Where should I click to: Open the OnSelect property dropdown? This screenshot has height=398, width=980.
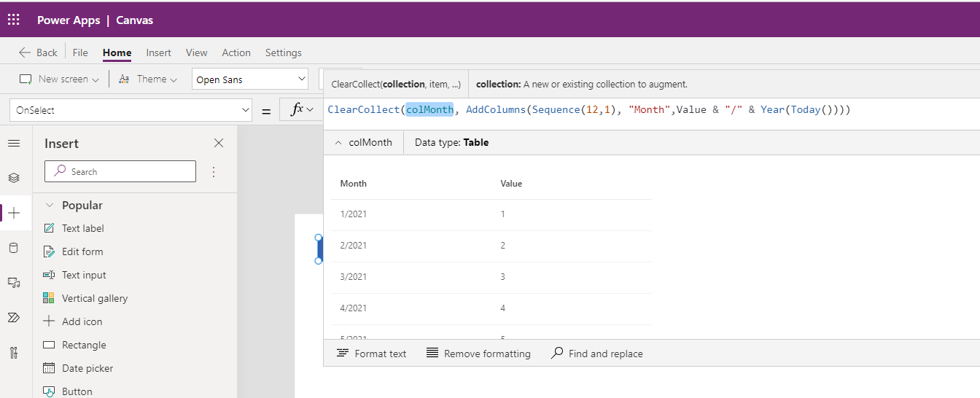tap(131, 111)
